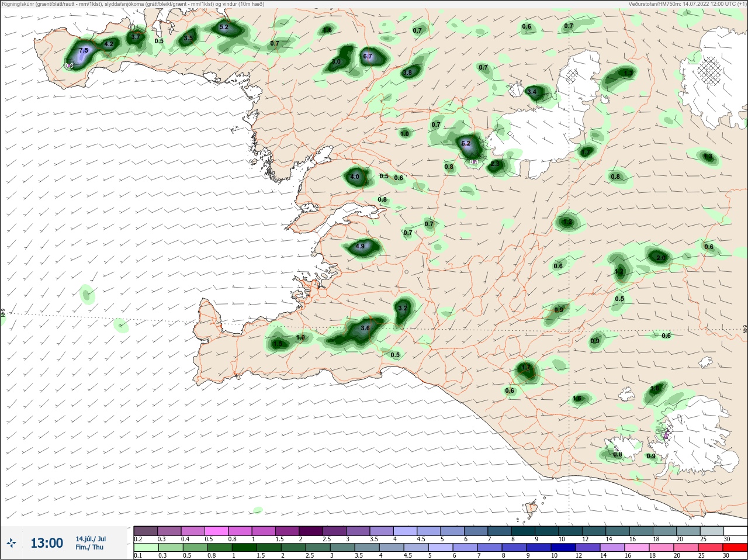The height and width of the screenshot is (560, 748).
Task: Click the '0.2' label in upper legend row
Action: (x=138, y=539)
